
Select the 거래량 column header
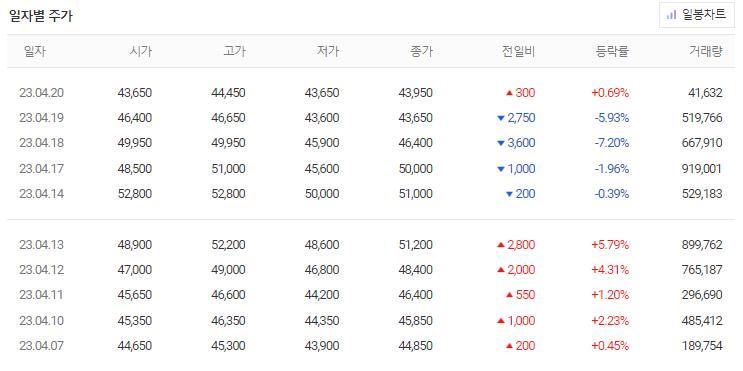[x=706, y=51]
